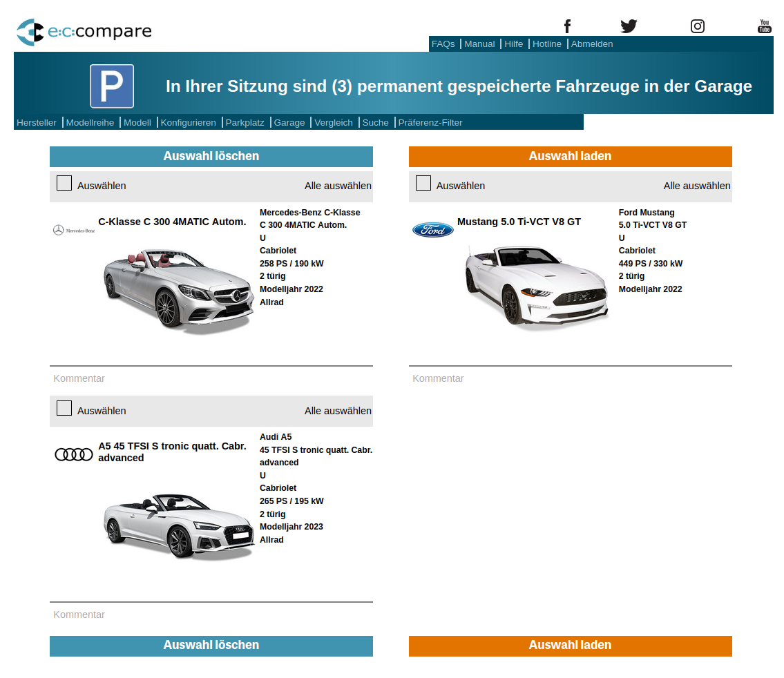Click the title Mustang 5.0 Ti-VCT V8 GT
The image size is (784, 678).
[x=519, y=222]
